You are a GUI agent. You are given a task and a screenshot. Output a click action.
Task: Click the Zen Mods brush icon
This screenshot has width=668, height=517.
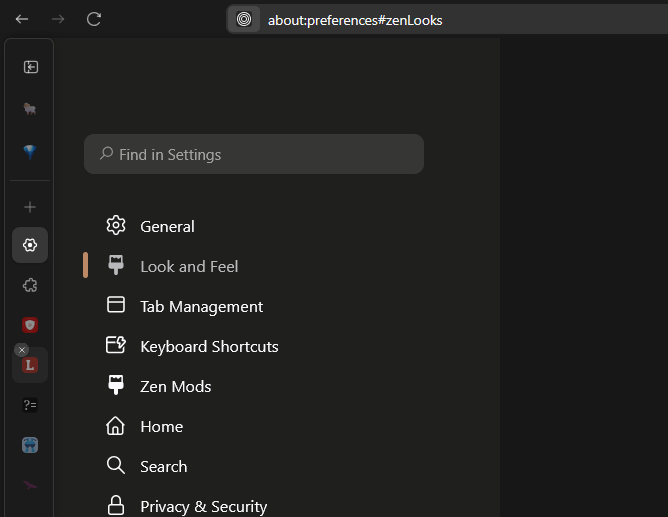(116, 385)
